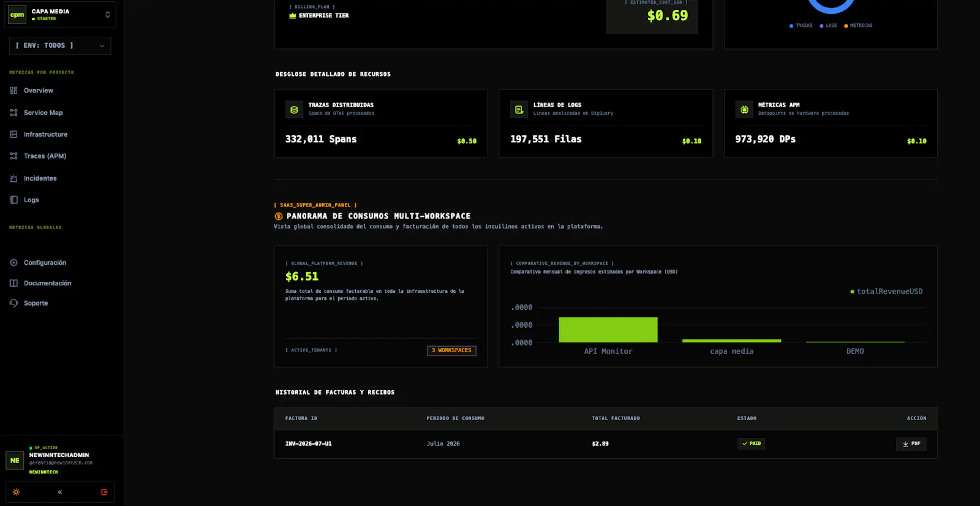Open the Soporte page
Screen dimensions: 980x506
pos(36,303)
